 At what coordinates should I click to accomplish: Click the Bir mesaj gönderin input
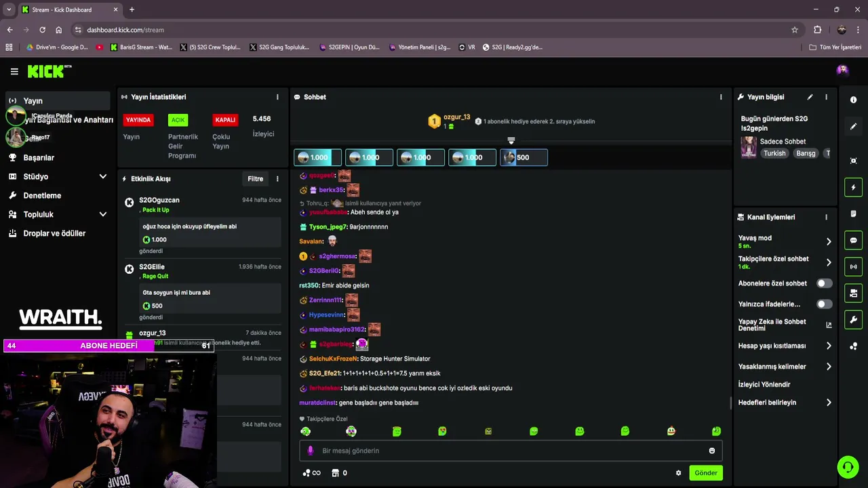click(511, 451)
